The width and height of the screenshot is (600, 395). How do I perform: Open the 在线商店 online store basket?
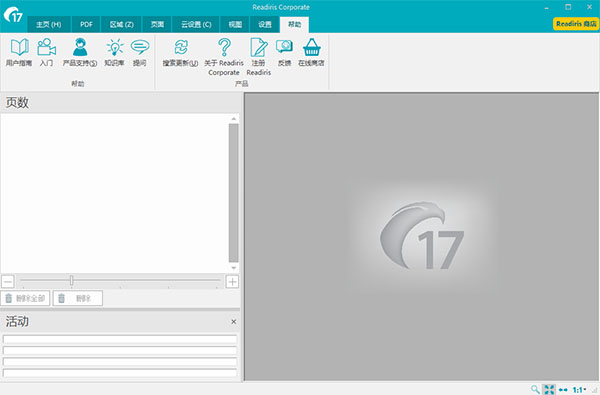[x=311, y=52]
